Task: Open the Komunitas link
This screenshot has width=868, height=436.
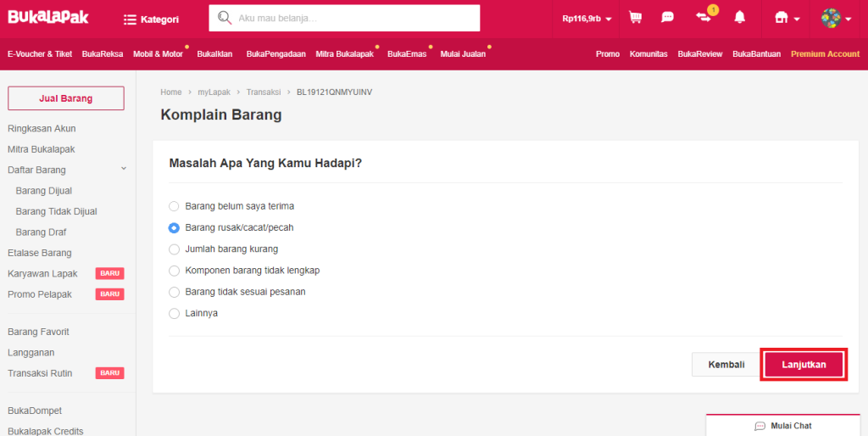Action: coord(648,53)
